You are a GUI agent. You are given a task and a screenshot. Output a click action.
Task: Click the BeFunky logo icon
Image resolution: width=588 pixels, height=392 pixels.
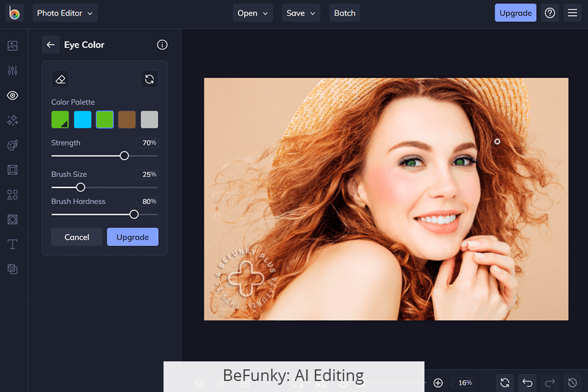coord(14,13)
